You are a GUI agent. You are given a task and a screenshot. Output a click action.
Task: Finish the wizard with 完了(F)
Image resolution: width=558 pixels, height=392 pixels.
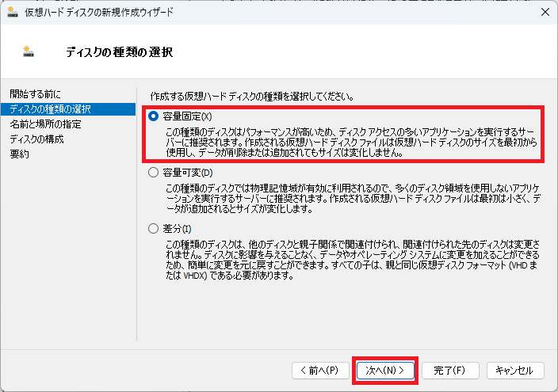point(450,371)
